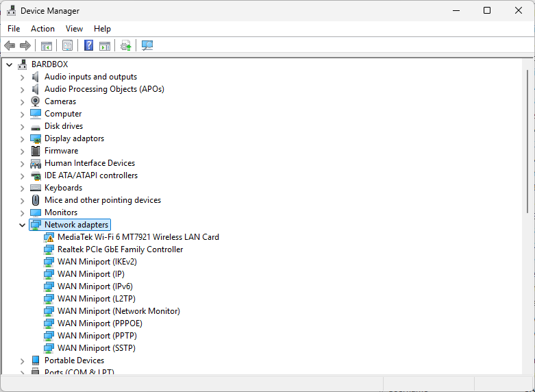Select MediaTek Wi-Fi 6 MT7921 Wireless LAN Card
This screenshot has height=392, width=535.
(x=138, y=237)
